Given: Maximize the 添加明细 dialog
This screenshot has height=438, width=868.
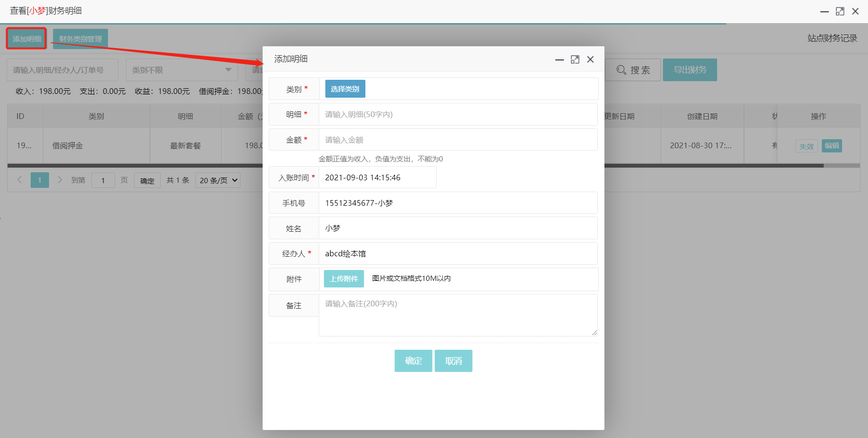Looking at the screenshot, I should click(x=575, y=59).
